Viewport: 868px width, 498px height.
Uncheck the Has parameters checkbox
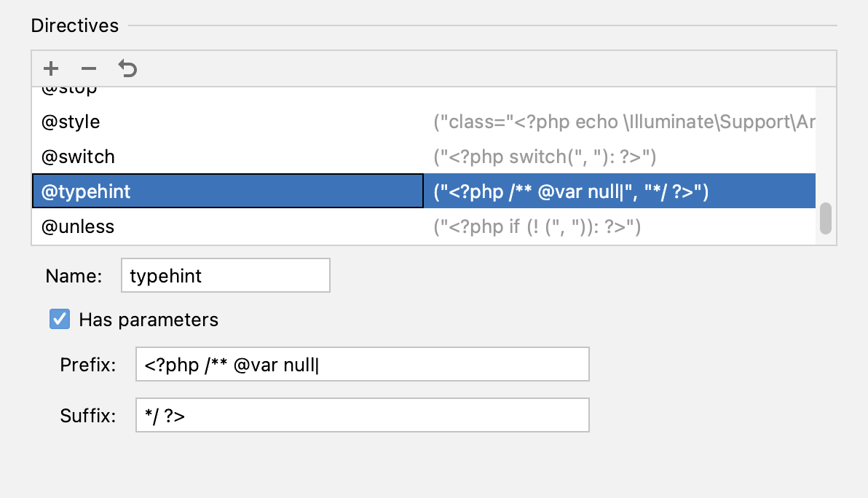coord(60,320)
